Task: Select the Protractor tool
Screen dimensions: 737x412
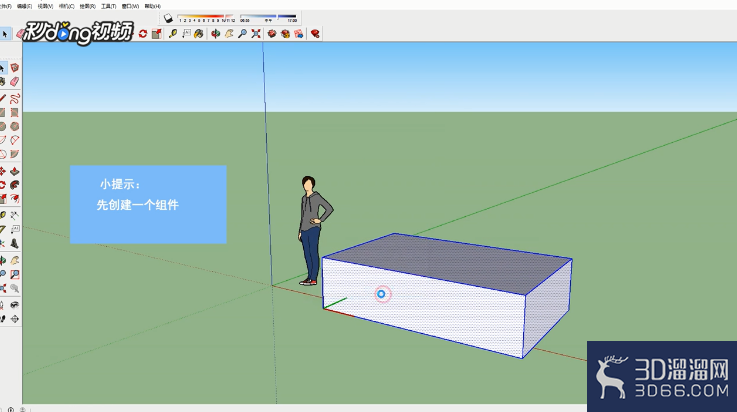Action: (x=3, y=230)
